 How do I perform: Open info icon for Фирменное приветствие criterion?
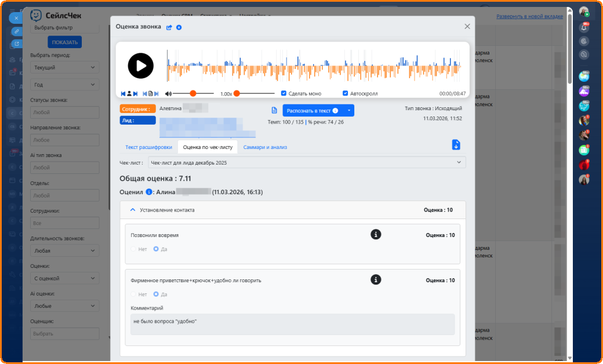(x=376, y=279)
